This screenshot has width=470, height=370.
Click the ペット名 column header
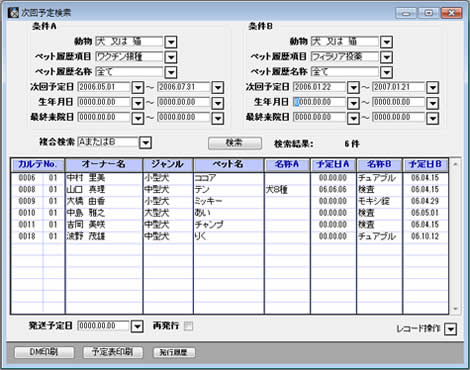click(x=229, y=164)
